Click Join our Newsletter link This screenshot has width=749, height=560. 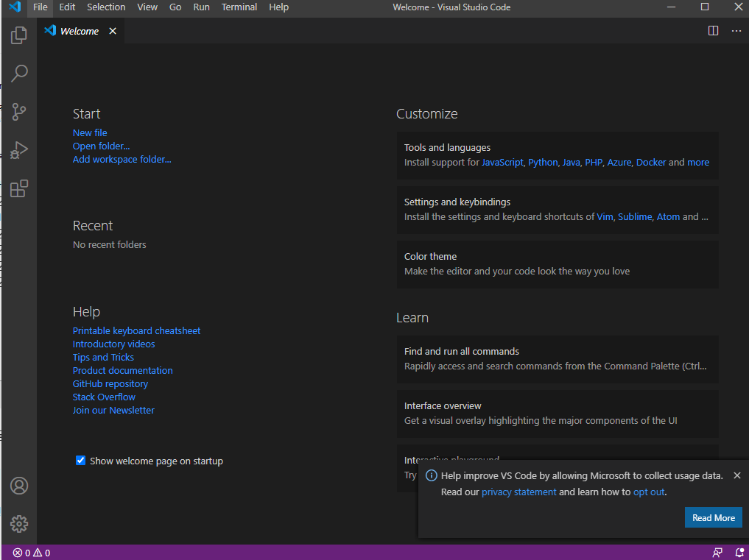coord(113,411)
